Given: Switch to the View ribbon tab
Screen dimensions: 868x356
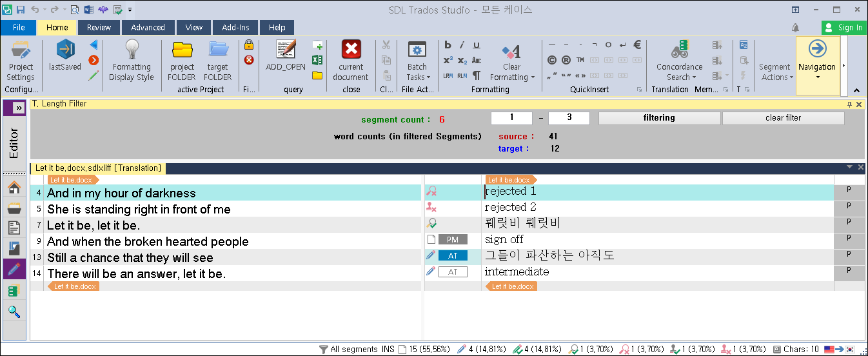Looking at the screenshot, I should coord(194,28).
